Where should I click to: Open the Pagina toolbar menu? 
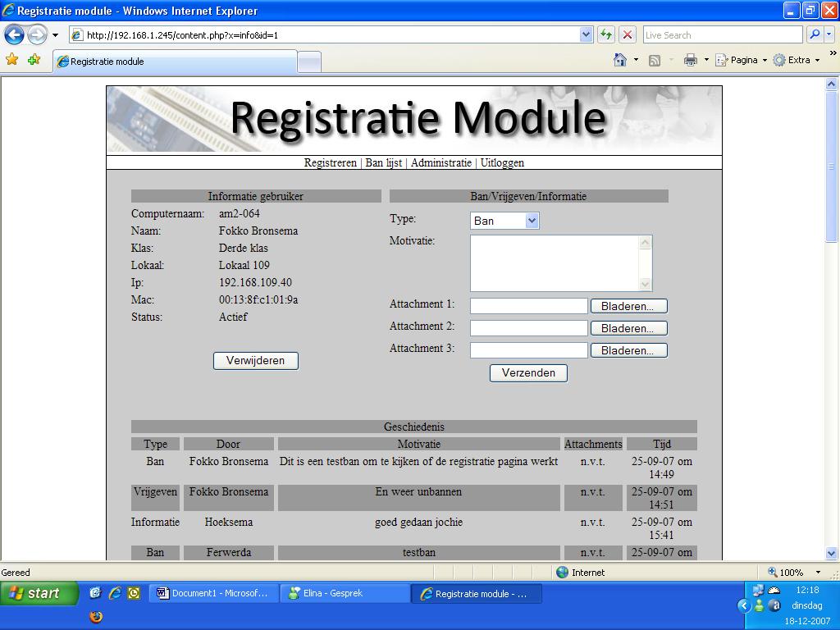point(742,60)
